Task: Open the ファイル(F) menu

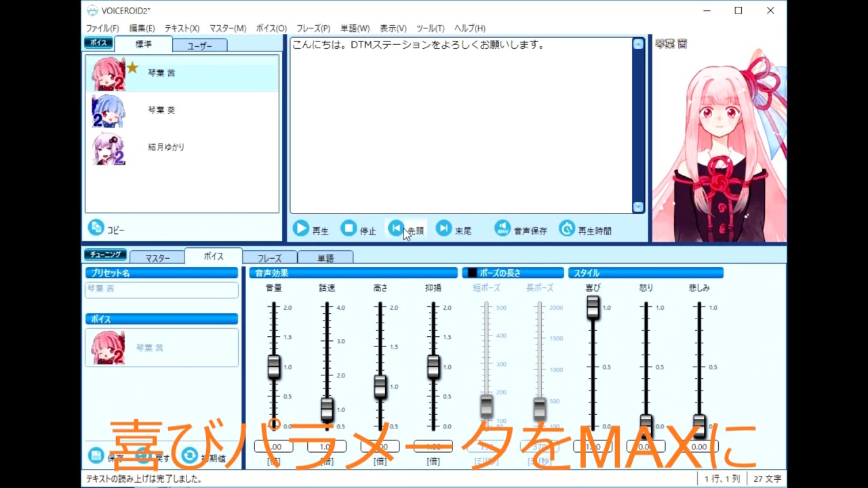Action: [x=102, y=28]
